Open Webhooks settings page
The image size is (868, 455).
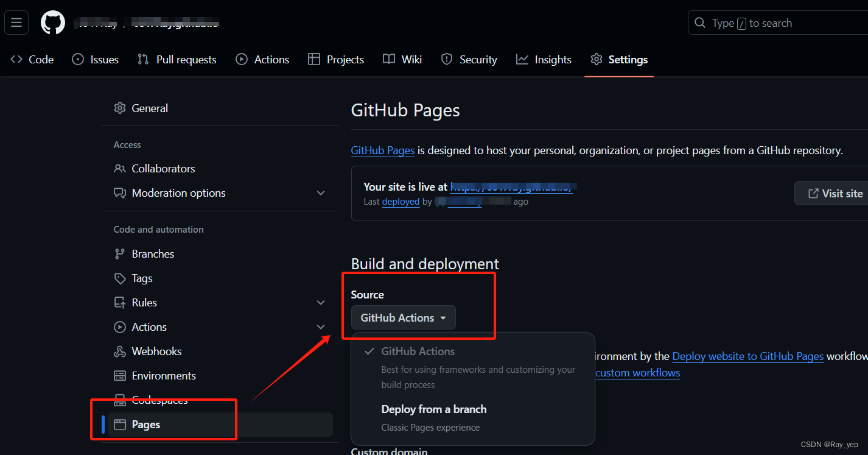[x=220, y=351]
